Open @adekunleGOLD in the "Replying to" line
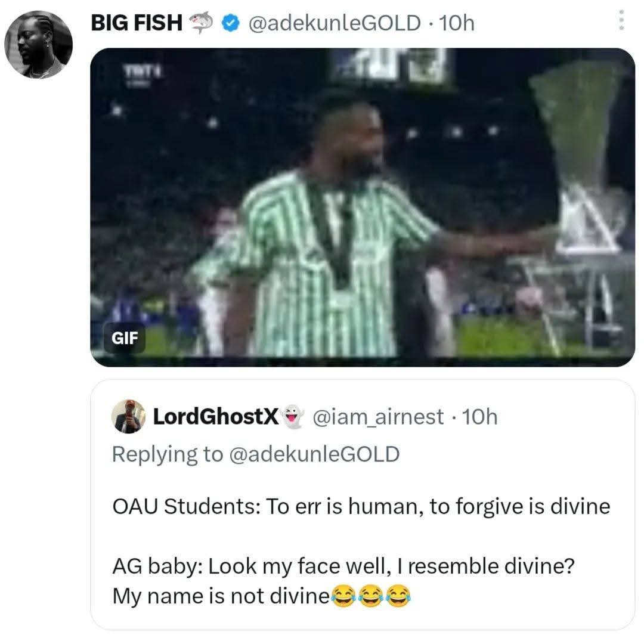Screen dimensions: 644x644 314,454
